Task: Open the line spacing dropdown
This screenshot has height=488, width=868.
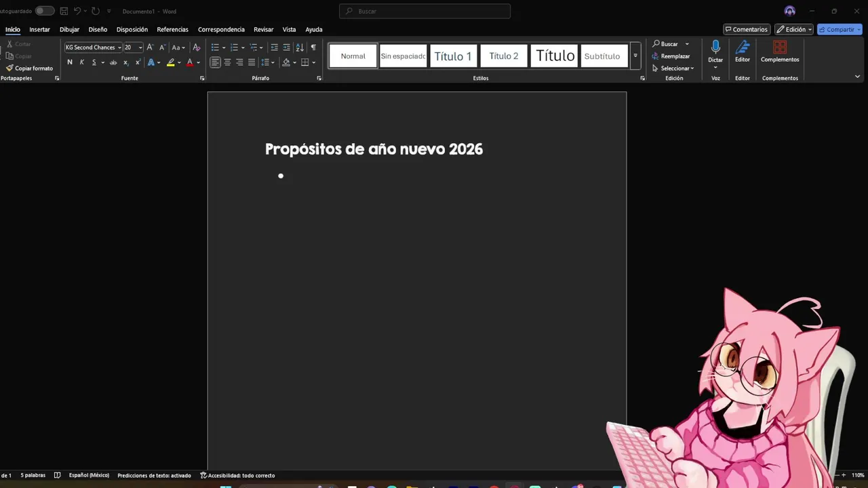Action: click(x=267, y=62)
